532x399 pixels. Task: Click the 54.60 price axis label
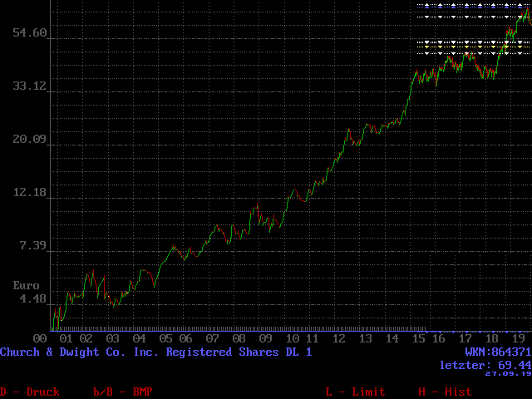(30, 34)
